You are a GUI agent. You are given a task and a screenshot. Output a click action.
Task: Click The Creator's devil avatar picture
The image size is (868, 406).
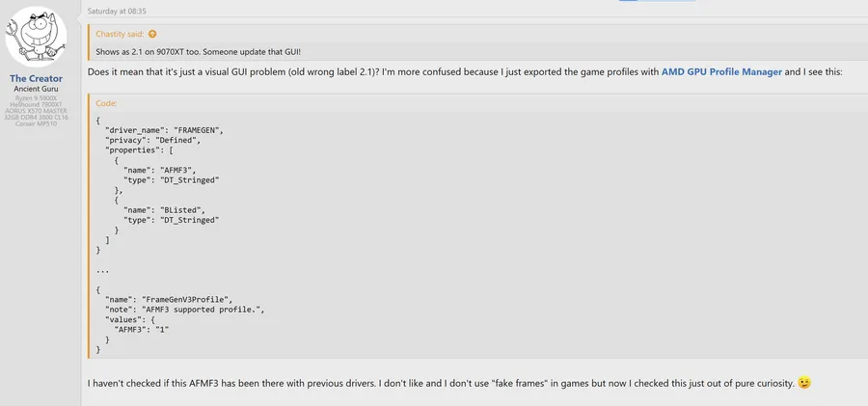(37, 38)
